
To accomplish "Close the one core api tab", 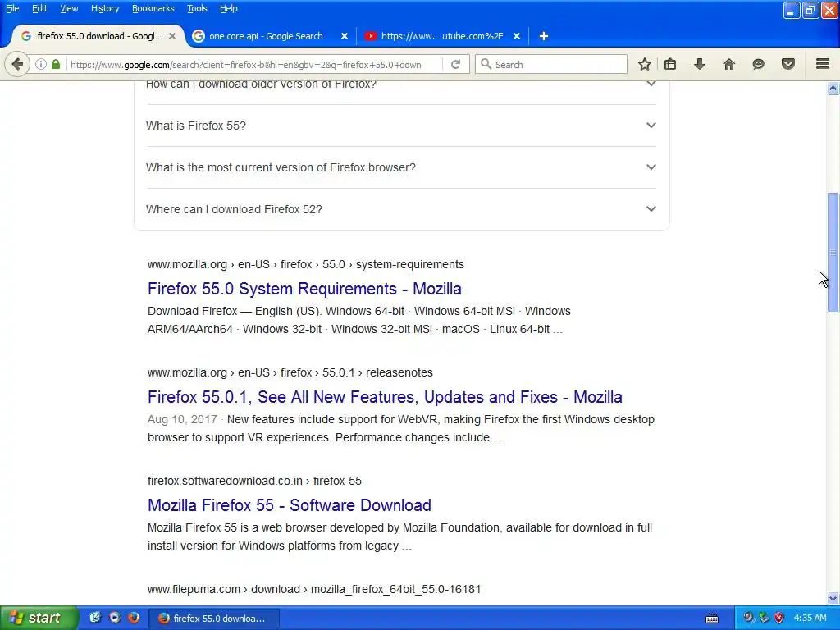I will point(345,36).
